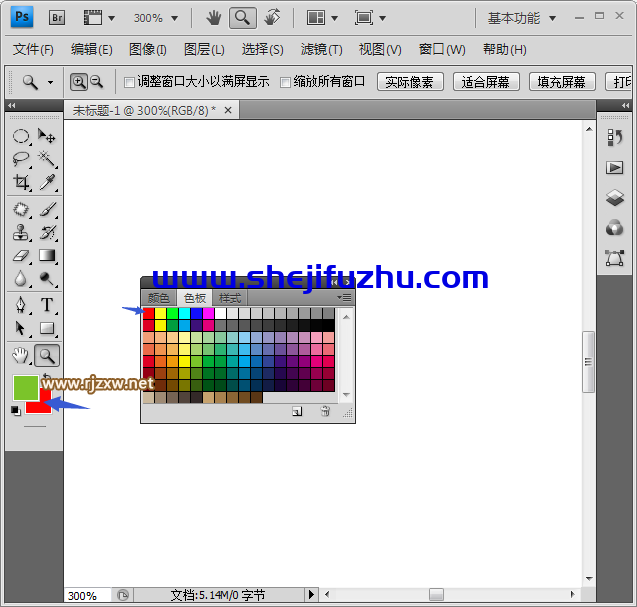Select the Magic Wand tool
Viewport: 637px width, 607px height.
[x=47, y=159]
